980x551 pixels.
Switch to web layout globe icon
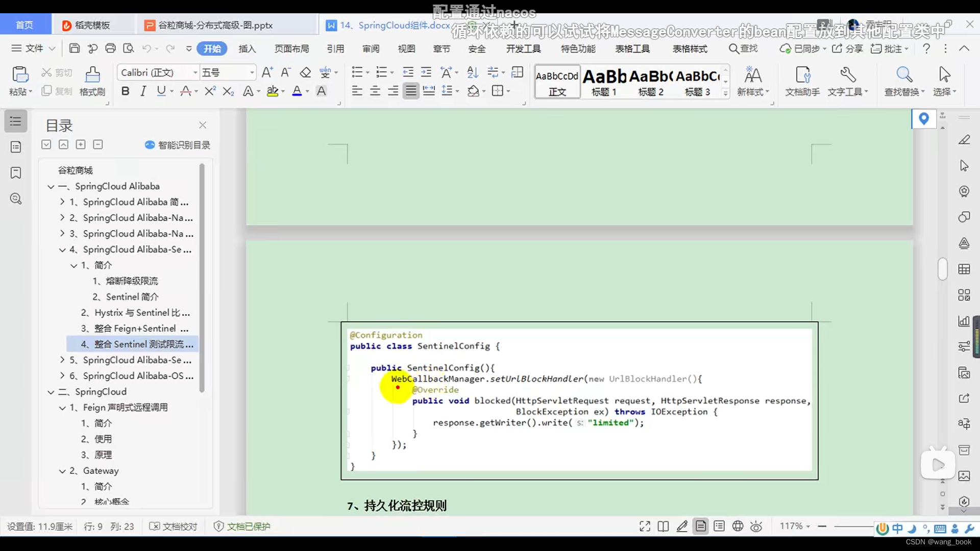pyautogui.click(x=738, y=527)
